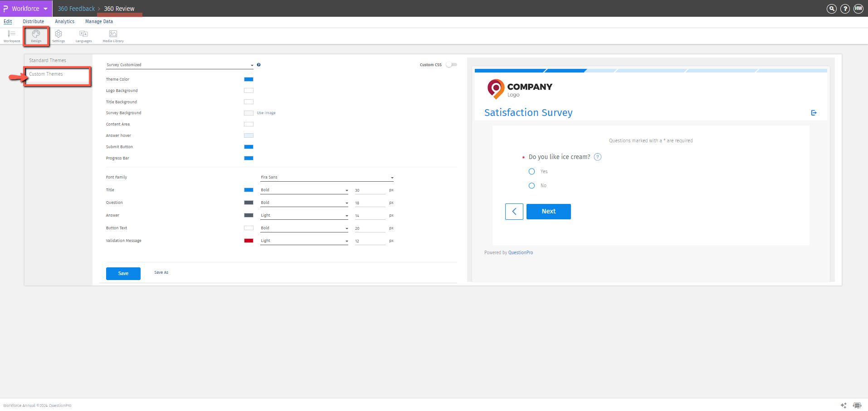
Task: Enable the Custom CSS toggle
Action: tap(451, 64)
